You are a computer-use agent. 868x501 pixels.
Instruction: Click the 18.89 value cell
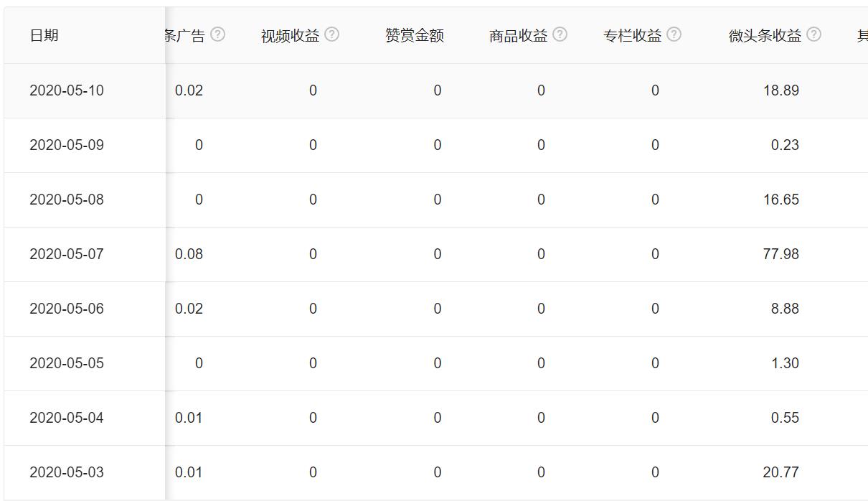pyautogui.click(x=780, y=90)
